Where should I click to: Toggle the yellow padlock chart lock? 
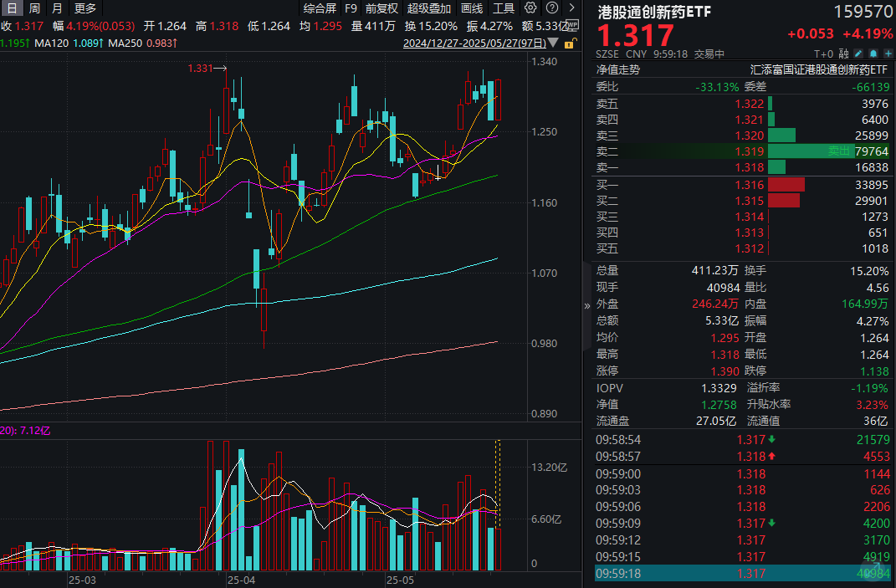[x=570, y=43]
